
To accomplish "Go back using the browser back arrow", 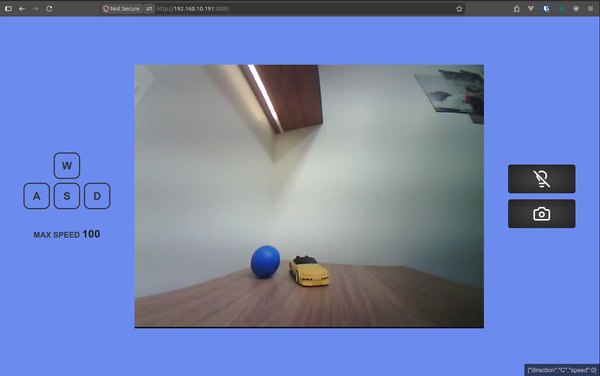I will point(22,8).
